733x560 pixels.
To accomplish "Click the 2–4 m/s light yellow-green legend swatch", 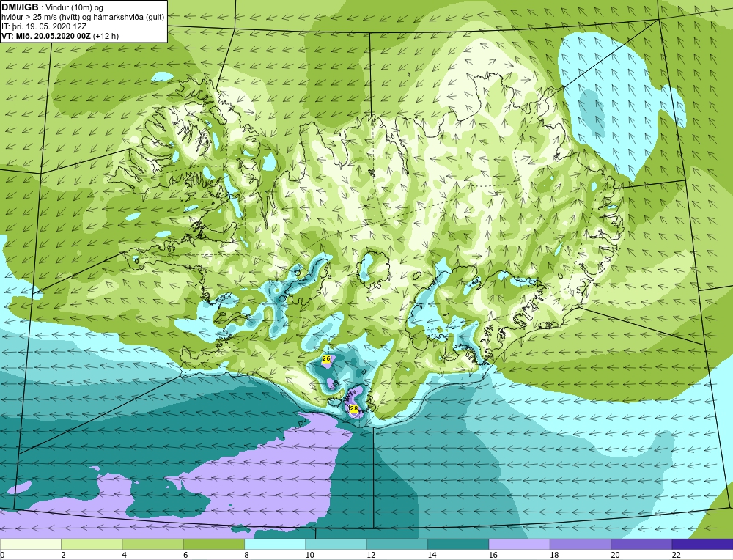I will 92,545.
